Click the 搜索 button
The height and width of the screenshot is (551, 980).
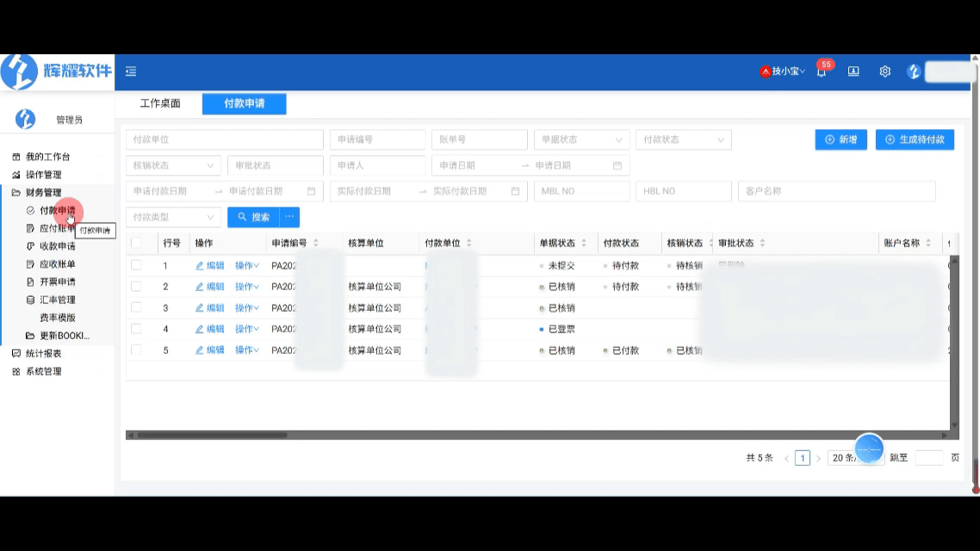pos(253,217)
